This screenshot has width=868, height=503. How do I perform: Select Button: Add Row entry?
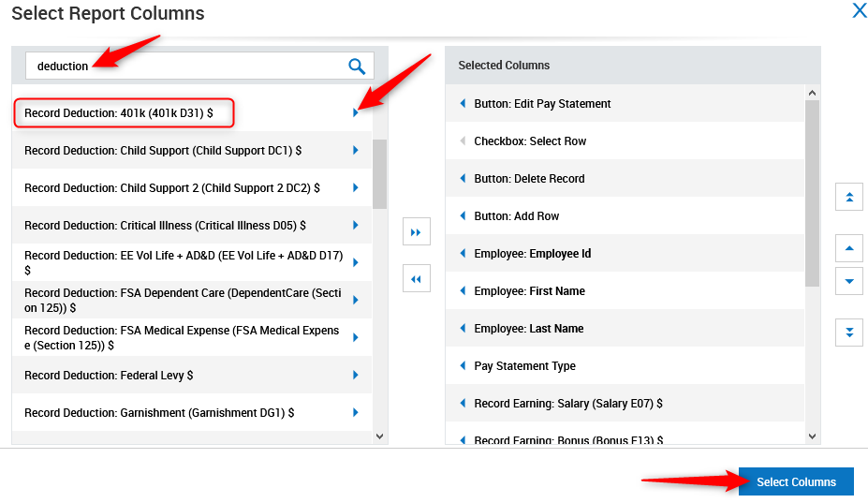coord(625,215)
